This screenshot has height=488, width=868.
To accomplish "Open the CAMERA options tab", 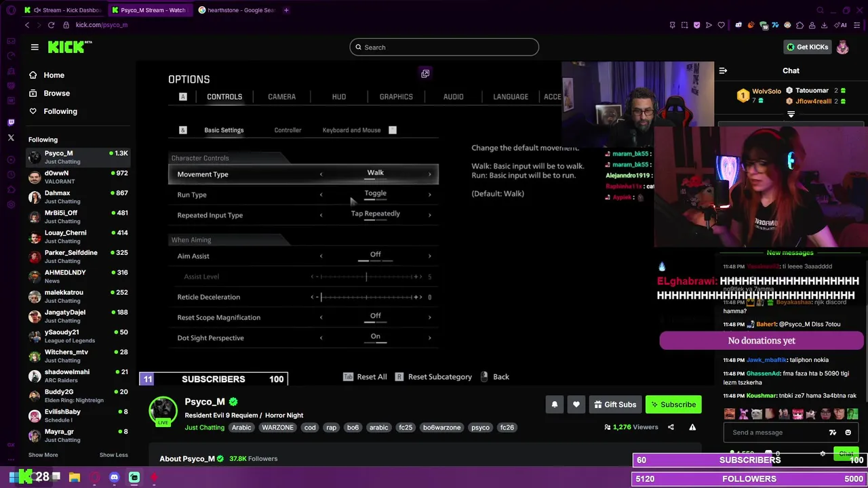I will point(281,97).
